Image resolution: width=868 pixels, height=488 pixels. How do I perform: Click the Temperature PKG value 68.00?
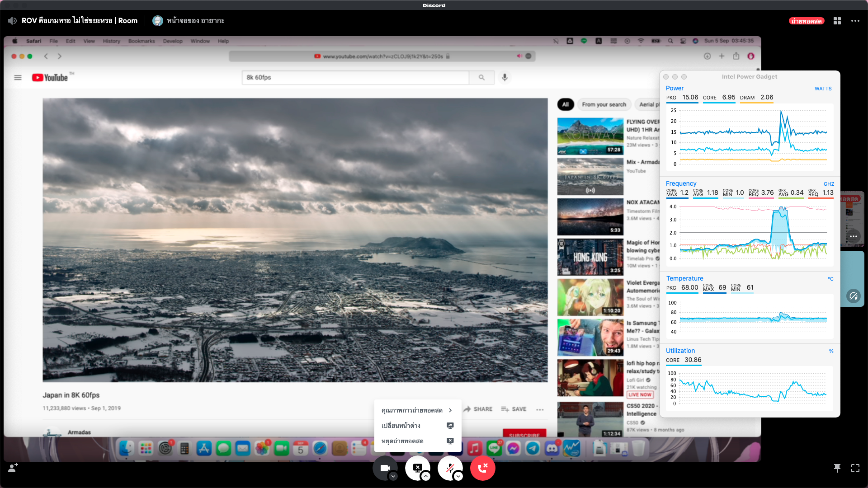tap(689, 288)
